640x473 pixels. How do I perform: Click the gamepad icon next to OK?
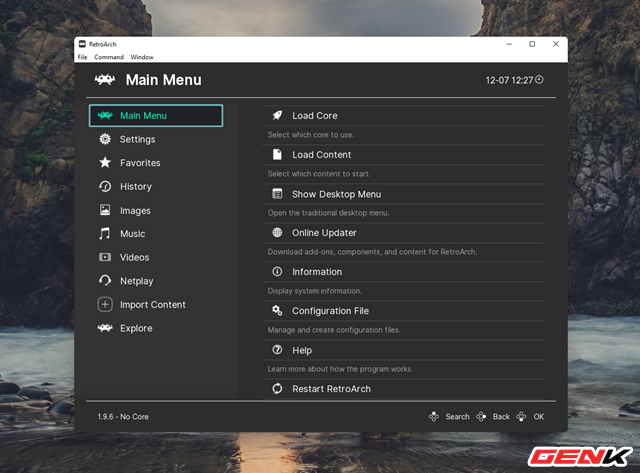(521, 417)
